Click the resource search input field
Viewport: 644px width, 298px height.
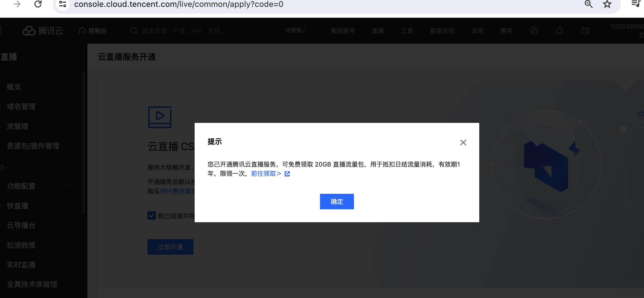[184, 31]
